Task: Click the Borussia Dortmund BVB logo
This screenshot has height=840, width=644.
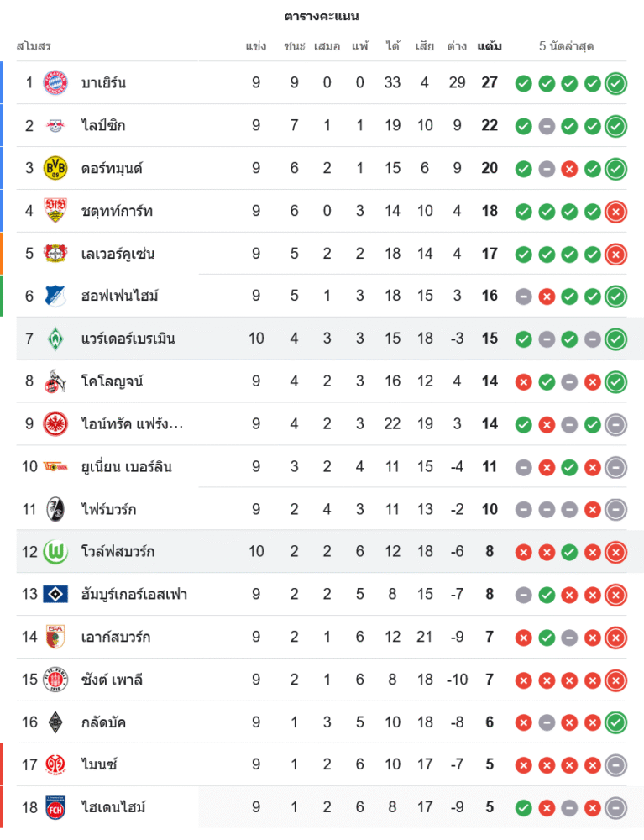Action: tap(55, 168)
